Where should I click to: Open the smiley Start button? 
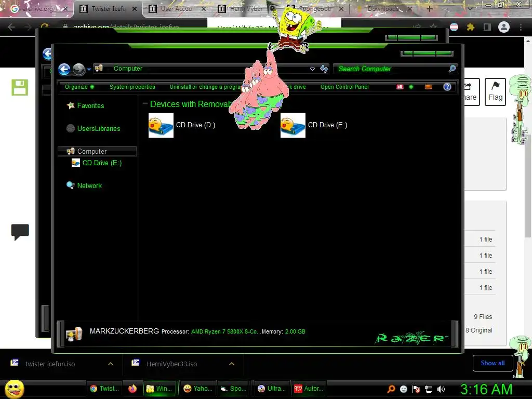point(14,389)
